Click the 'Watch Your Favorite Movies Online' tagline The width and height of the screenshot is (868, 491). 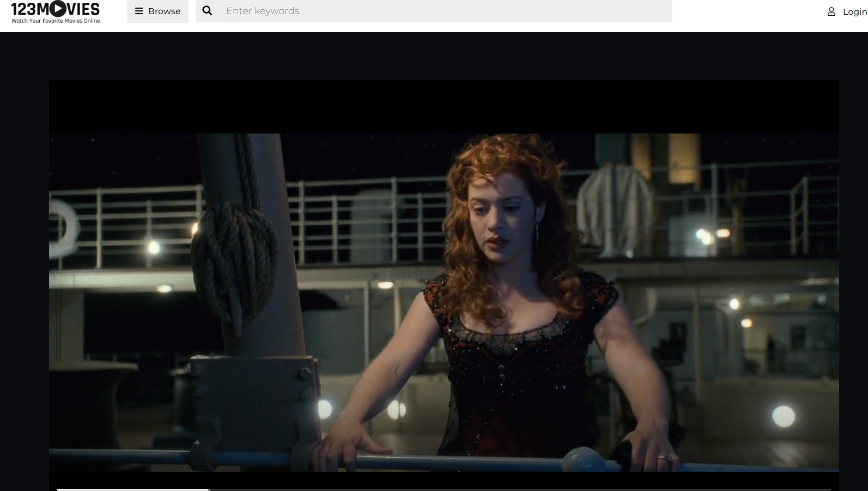[56, 21]
